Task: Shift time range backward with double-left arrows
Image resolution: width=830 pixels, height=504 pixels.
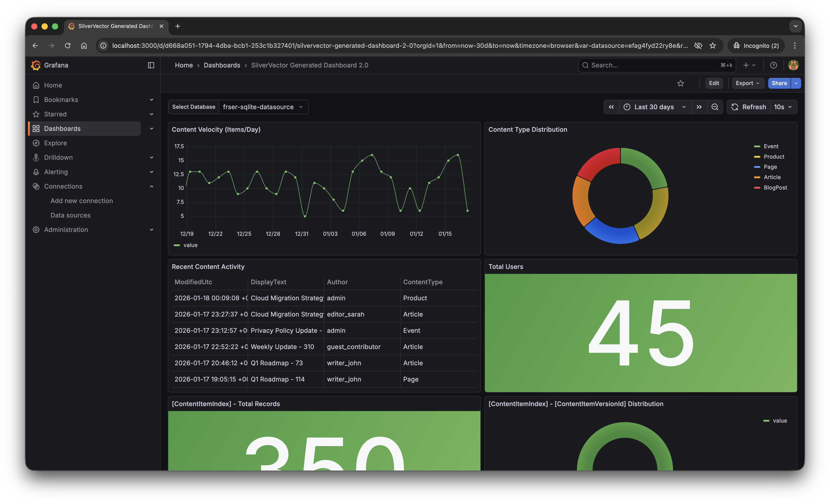Action: [x=611, y=107]
